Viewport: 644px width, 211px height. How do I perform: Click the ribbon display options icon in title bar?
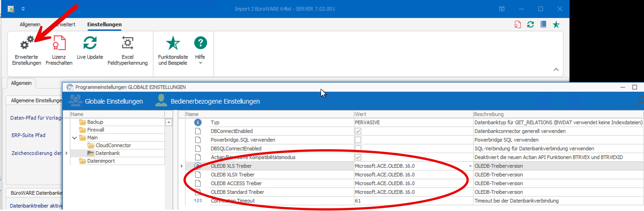(502, 9)
